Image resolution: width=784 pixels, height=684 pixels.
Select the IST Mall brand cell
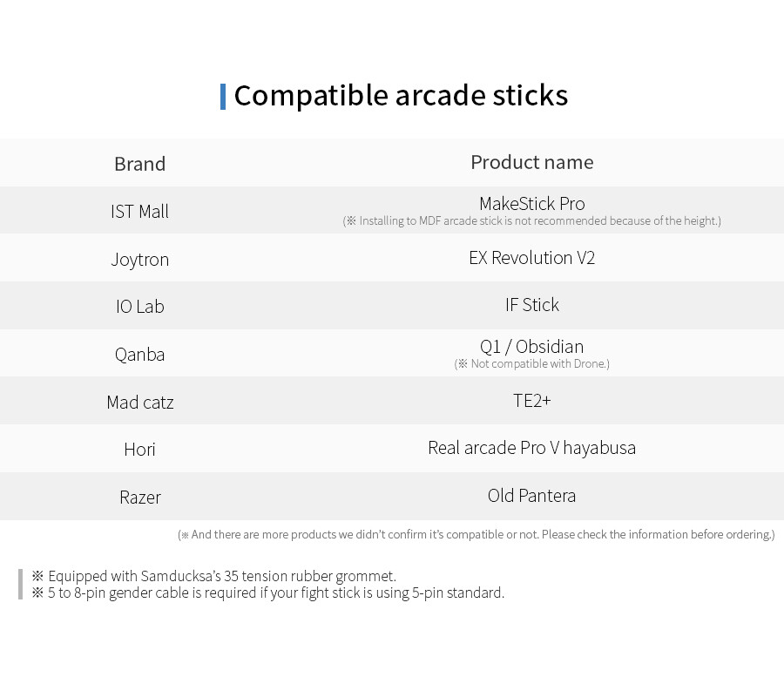coord(140,211)
